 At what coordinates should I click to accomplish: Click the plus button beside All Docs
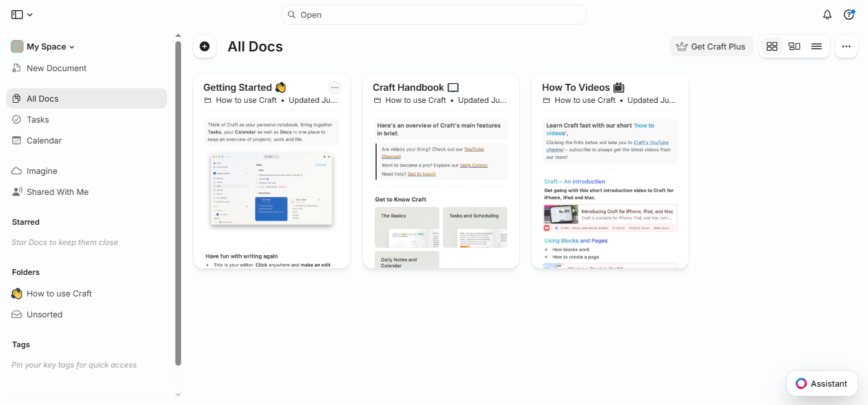click(205, 46)
